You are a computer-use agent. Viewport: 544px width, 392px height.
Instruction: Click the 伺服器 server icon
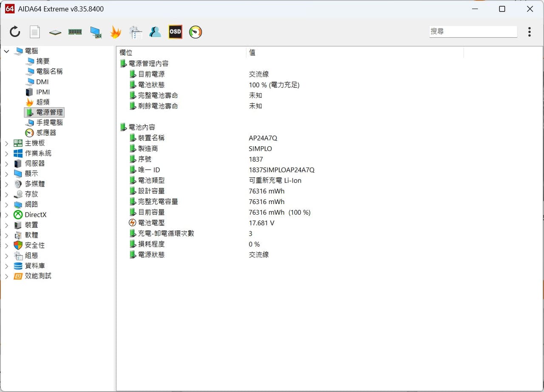coord(18,164)
